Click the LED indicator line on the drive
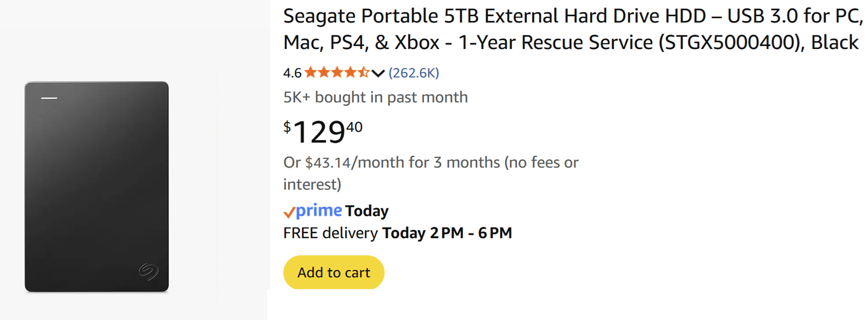Viewport: 868px width, 320px height. coord(49,98)
